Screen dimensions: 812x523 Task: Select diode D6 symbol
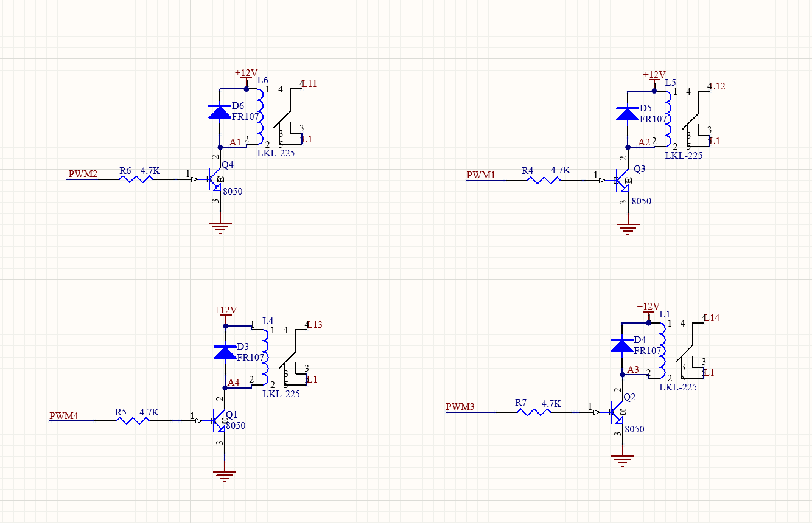[220, 112]
